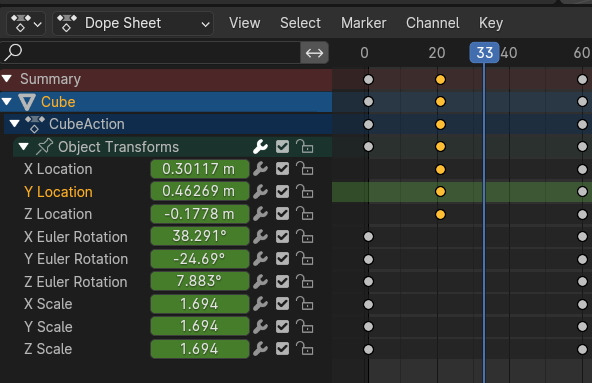The width and height of the screenshot is (592, 383).
Task: Toggle modifiers wrench for Y Location
Action: pos(261,192)
